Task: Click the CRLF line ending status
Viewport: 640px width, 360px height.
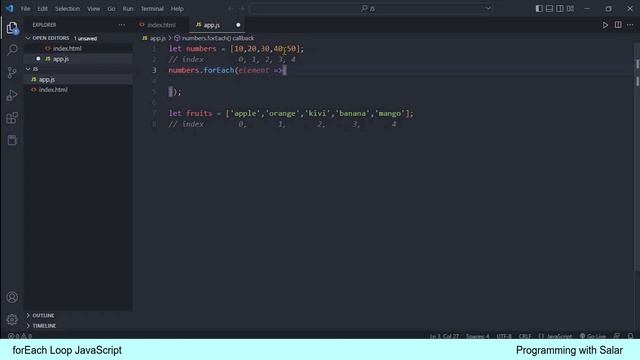Action: click(x=525, y=336)
